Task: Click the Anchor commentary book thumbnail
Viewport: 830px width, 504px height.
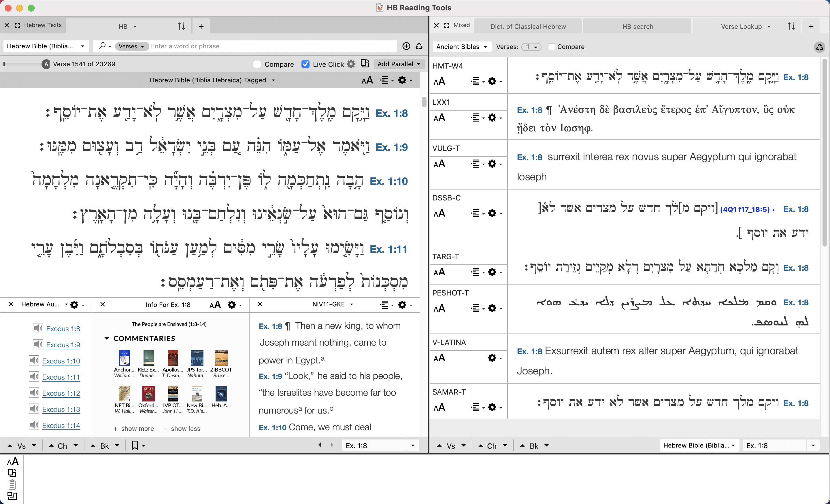Action: click(124, 358)
